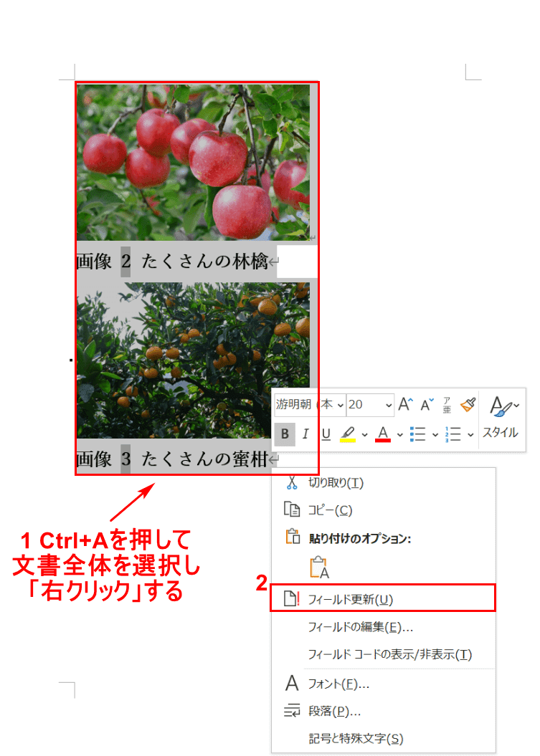Open the スタイル styles gallery

coord(501,418)
